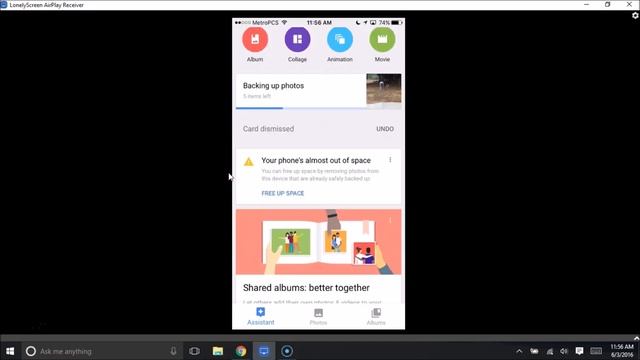Switch to the Assistant tab

click(x=260, y=316)
